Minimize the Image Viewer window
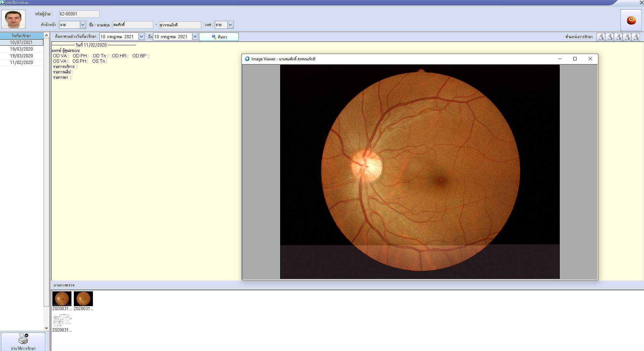644x351 pixels. pyautogui.click(x=560, y=59)
